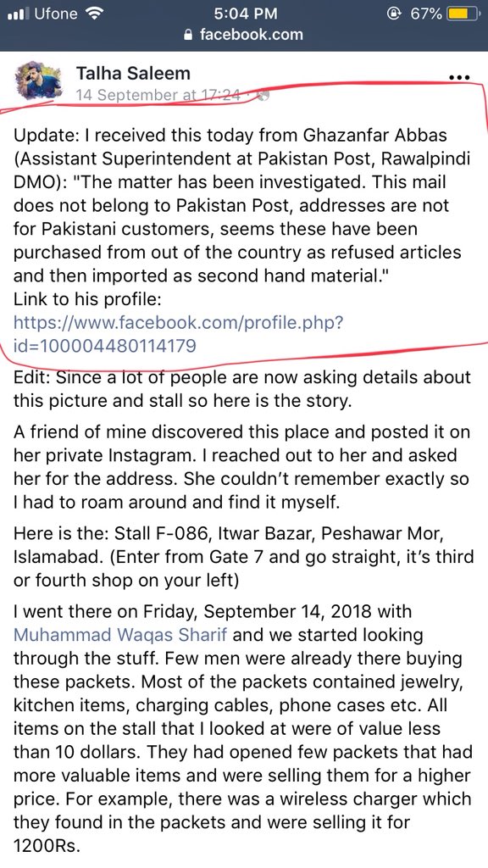The width and height of the screenshot is (488, 868).
Task: Tap the Wi-Fi status icon
Action: click(95, 14)
